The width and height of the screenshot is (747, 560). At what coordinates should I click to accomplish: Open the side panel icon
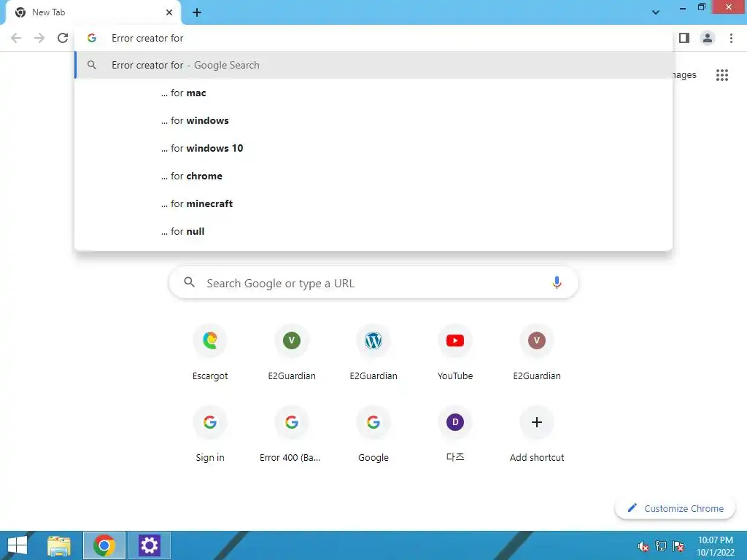click(x=684, y=38)
